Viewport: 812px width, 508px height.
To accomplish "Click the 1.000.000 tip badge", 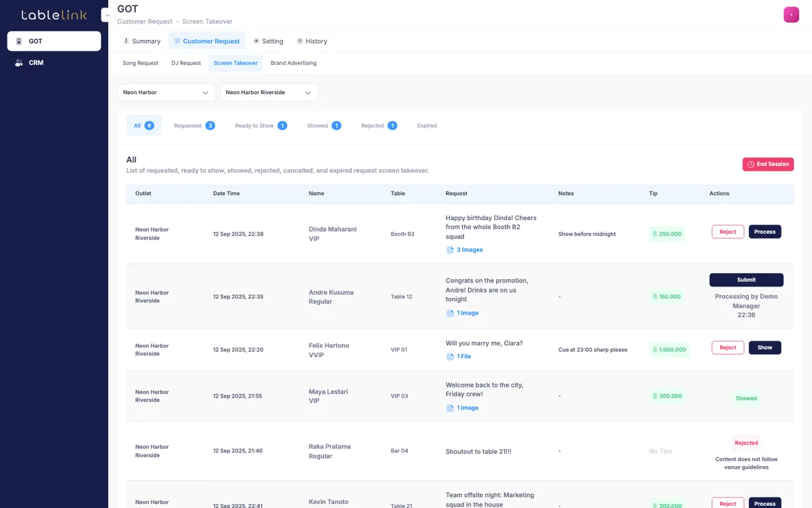I will (669, 350).
